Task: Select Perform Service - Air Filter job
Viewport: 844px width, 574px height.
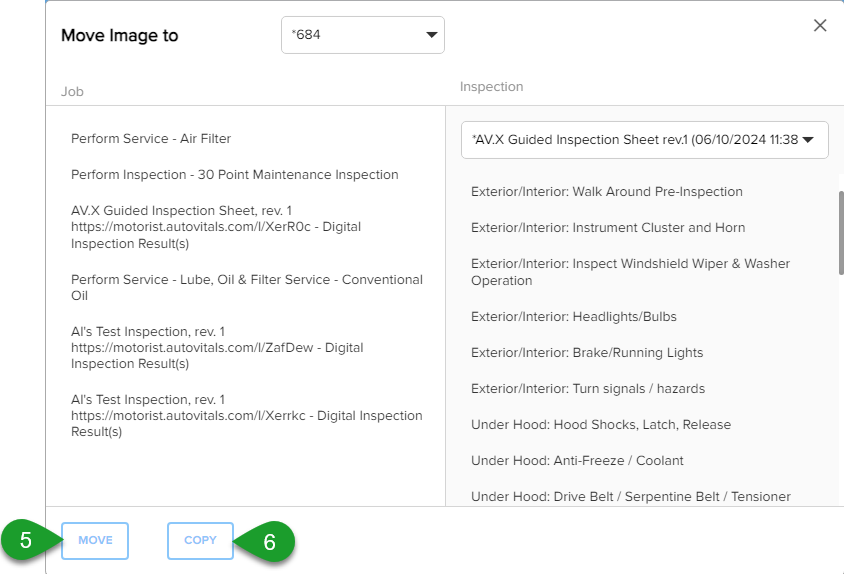Action: coord(151,138)
